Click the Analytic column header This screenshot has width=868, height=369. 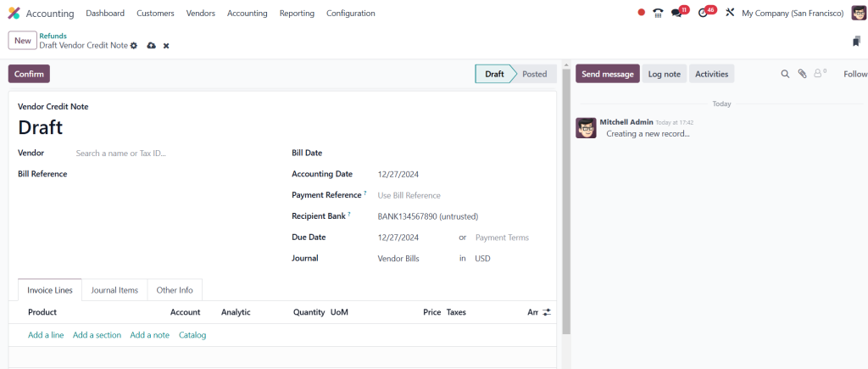[x=236, y=312]
